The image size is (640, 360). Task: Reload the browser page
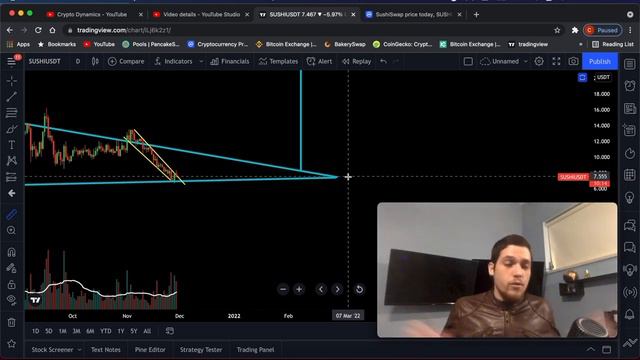point(38,30)
